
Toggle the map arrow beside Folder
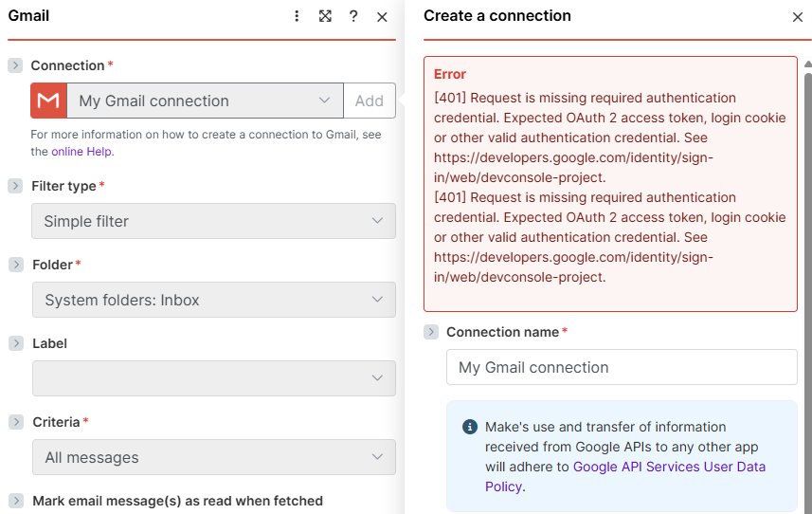(15, 265)
